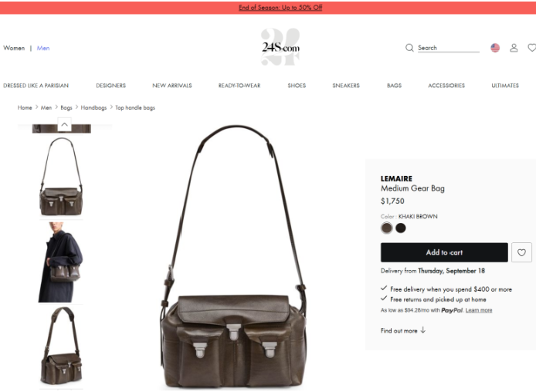Open the account profile icon
This screenshot has width=536, height=392.
point(514,48)
